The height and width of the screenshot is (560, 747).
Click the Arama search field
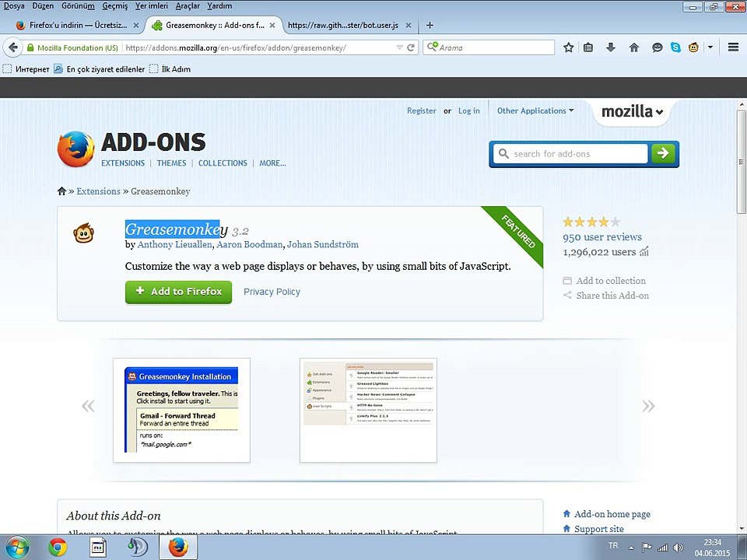click(489, 47)
